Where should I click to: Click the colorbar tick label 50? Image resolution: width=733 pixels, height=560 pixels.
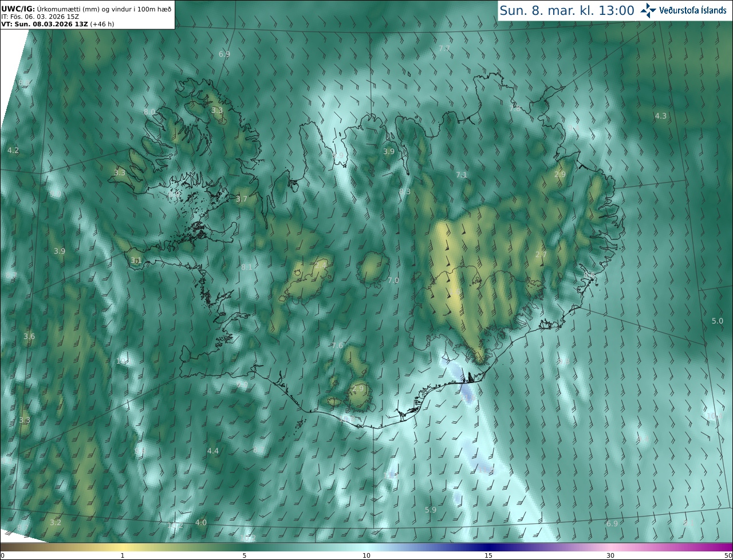[728, 555]
